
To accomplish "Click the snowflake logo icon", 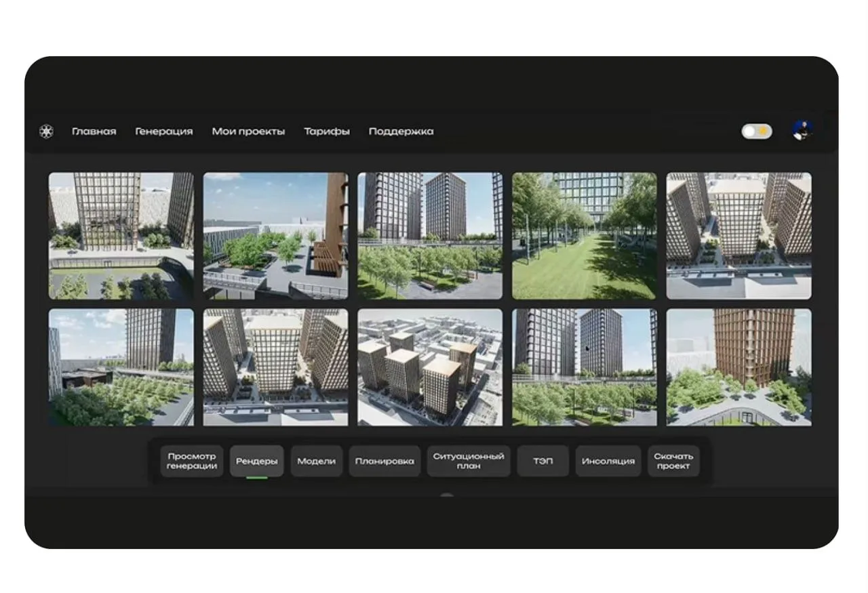I will click(x=46, y=131).
